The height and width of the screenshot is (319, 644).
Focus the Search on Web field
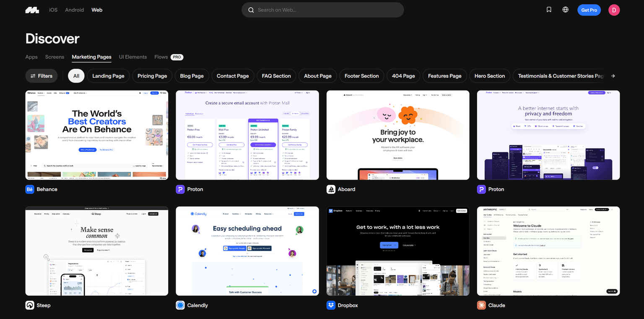pyautogui.click(x=322, y=10)
